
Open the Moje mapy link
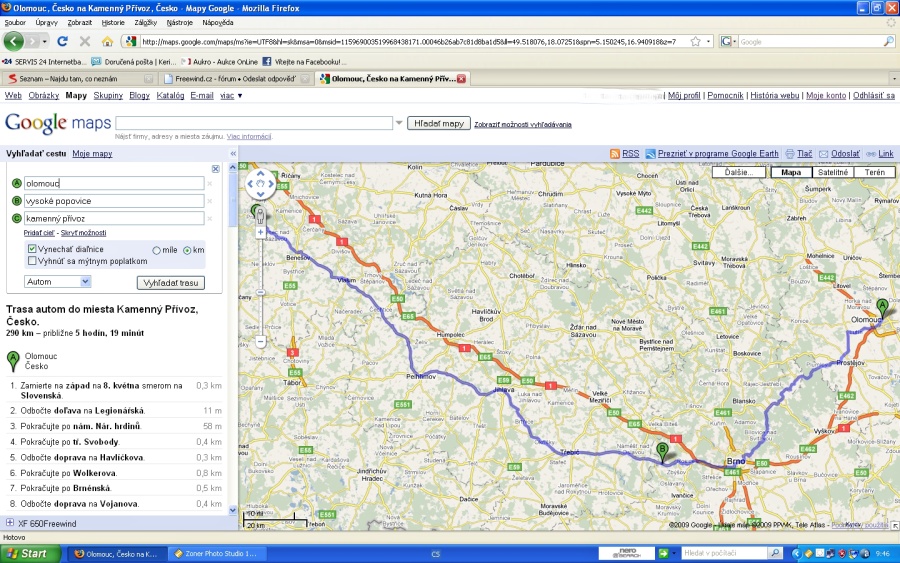92,154
